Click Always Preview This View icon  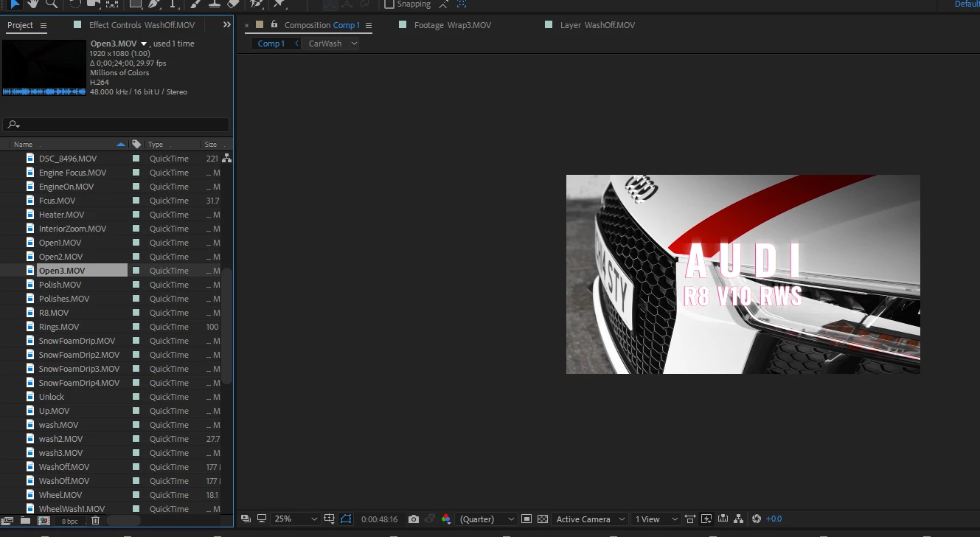[246, 519]
